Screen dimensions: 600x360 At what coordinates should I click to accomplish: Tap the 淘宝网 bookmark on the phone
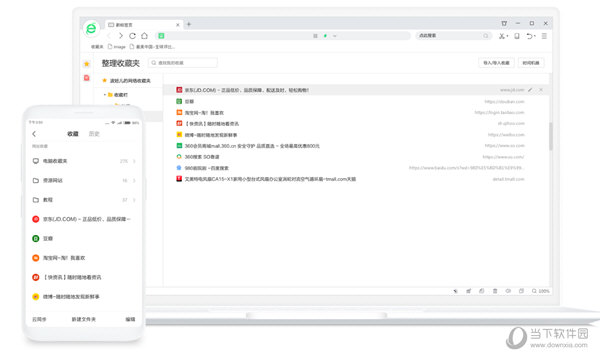tap(84, 258)
